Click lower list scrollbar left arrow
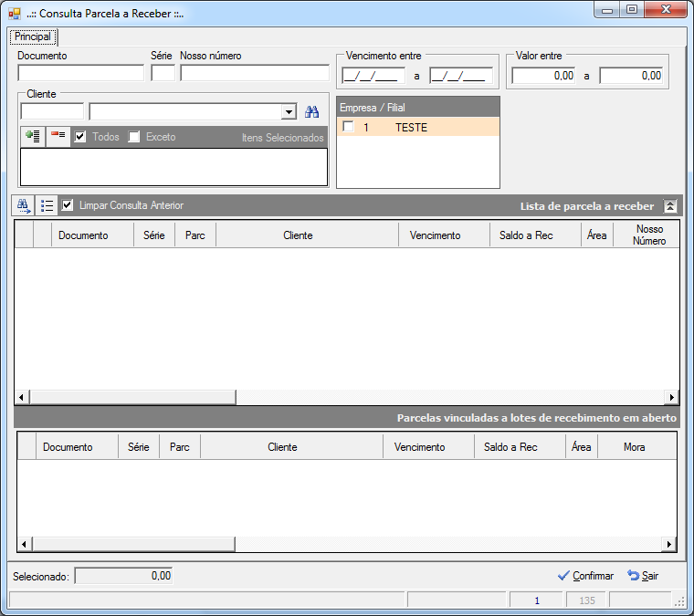Viewport: 694px width, 616px height. 25,545
